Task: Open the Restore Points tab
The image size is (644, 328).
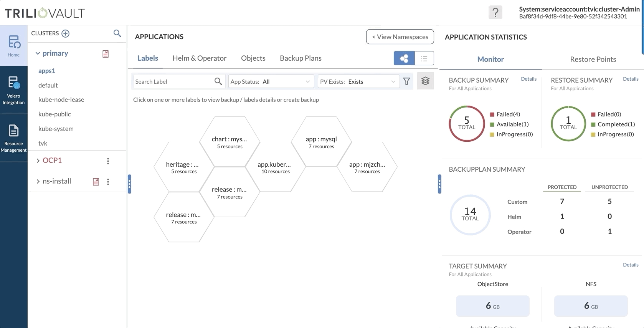Action: pyautogui.click(x=593, y=60)
